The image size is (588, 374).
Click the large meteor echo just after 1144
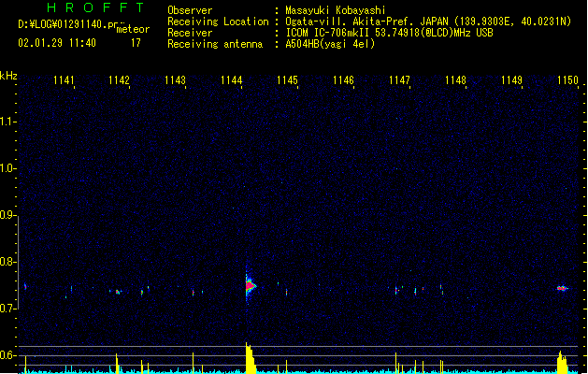(251, 286)
